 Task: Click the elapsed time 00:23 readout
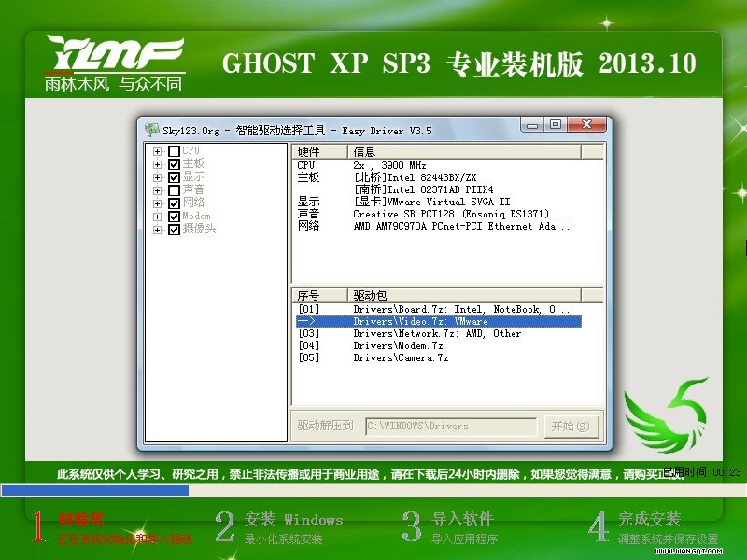tap(727, 472)
